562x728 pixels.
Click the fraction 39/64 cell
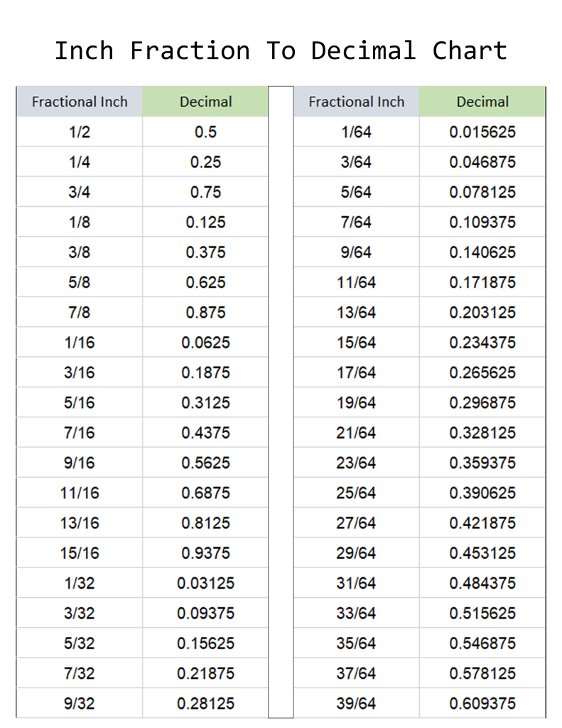(357, 703)
